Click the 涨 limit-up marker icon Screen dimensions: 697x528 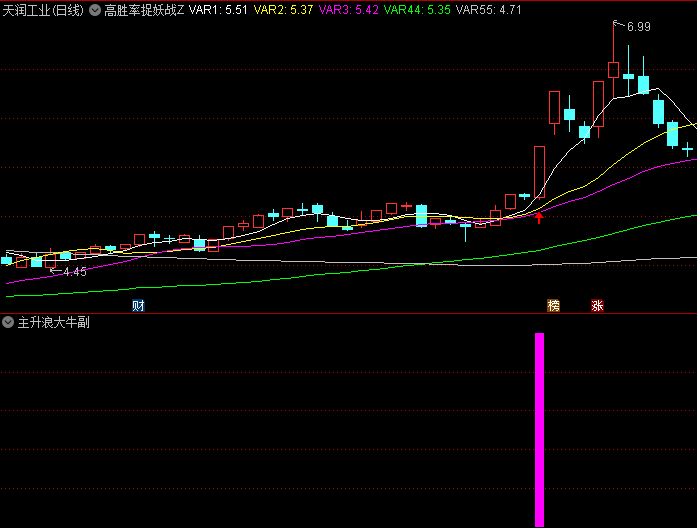pos(597,306)
